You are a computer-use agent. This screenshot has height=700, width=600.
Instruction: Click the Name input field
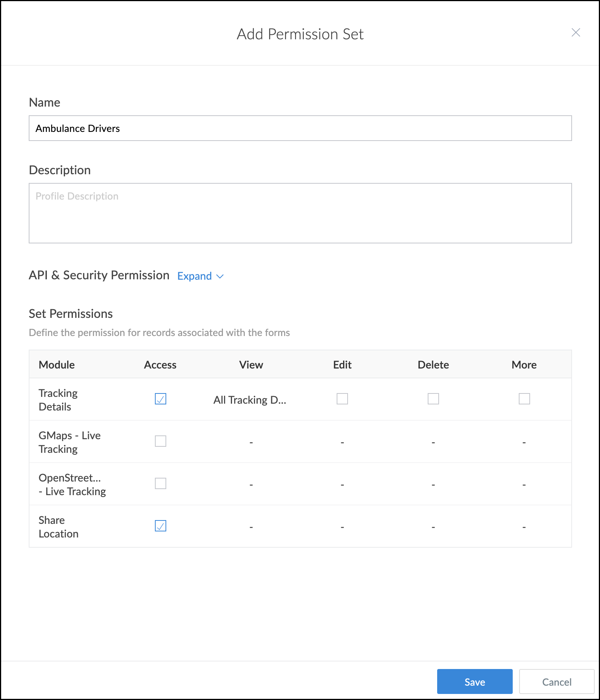(x=300, y=128)
